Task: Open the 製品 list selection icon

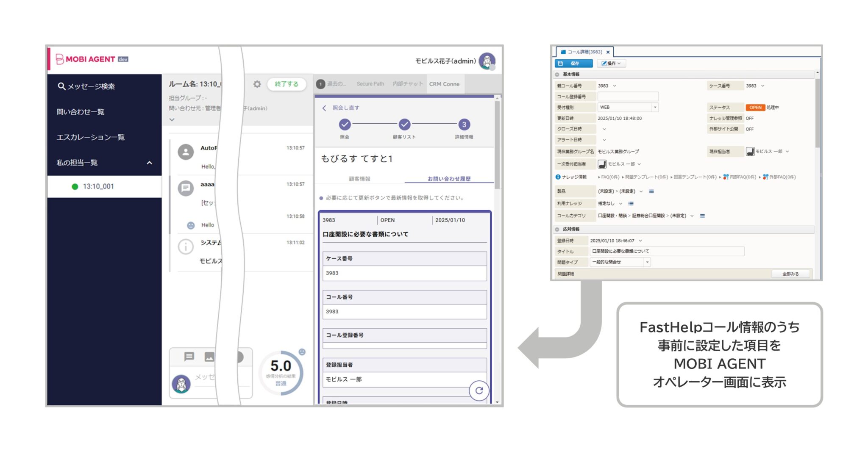Action: (x=651, y=191)
